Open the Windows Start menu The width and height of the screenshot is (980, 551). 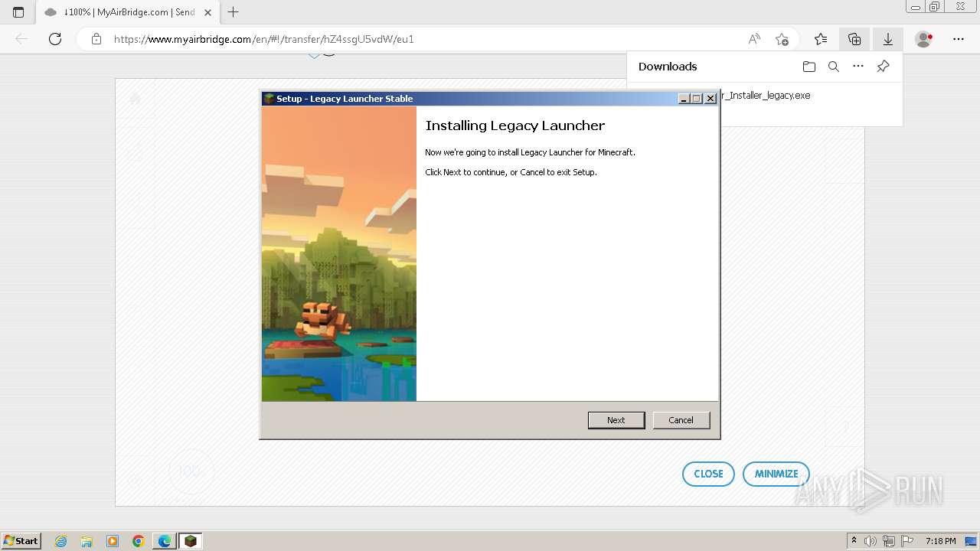21,540
